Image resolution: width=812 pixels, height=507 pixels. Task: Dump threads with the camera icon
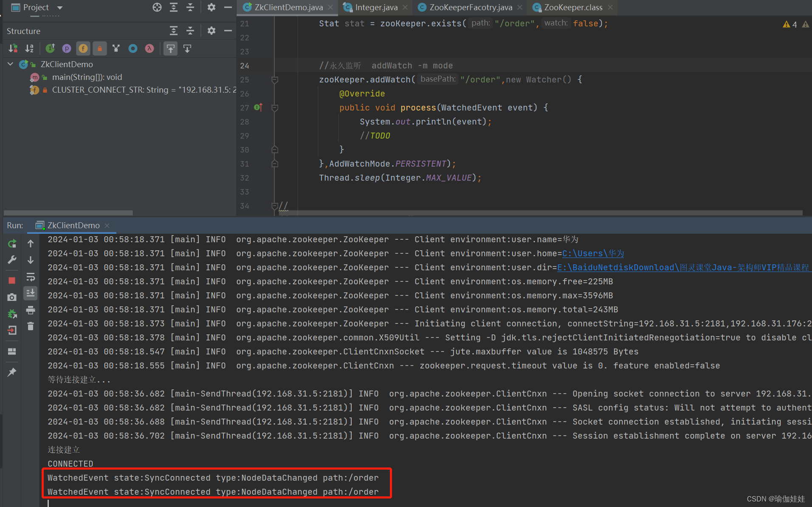pyautogui.click(x=12, y=297)
